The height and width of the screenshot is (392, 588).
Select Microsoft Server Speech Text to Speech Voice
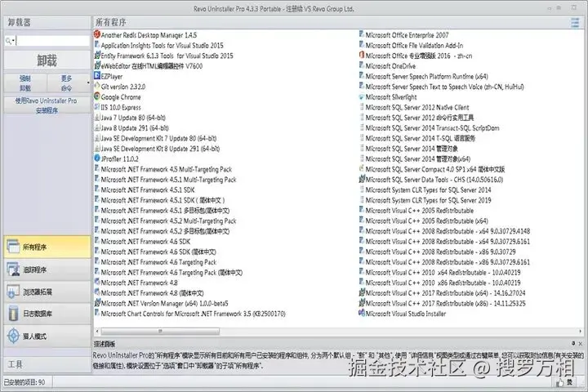[x=445, y=87]
